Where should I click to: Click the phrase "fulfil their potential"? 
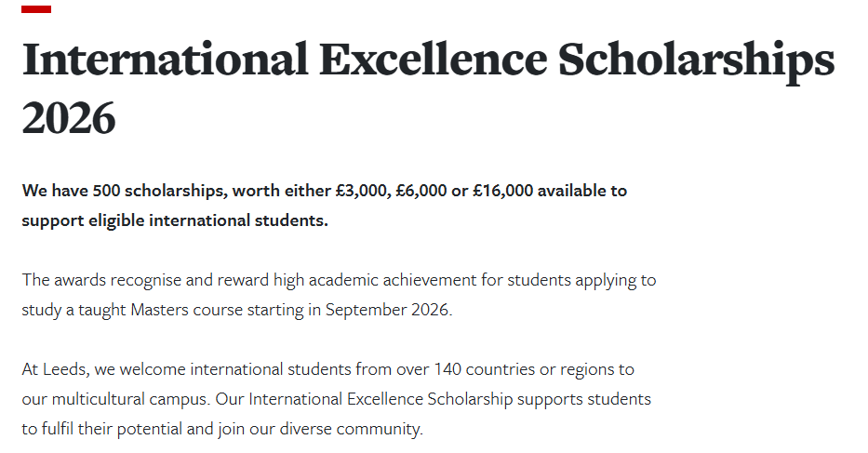(x=112, y=429)
